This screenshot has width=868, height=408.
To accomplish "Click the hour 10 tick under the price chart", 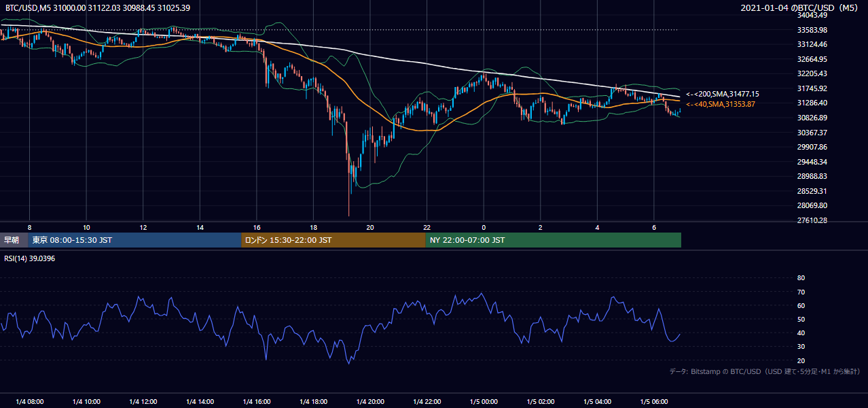I will tap(86, 226).
